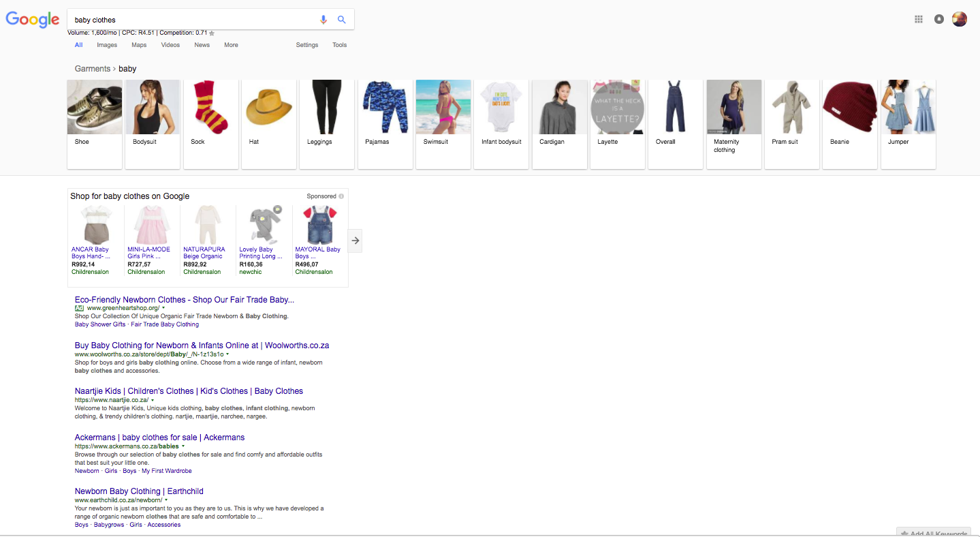Open Eco-Friendly Newborn Clothes ad result
This screenshot has width=980, height=537.
click(x=185, y=300)
